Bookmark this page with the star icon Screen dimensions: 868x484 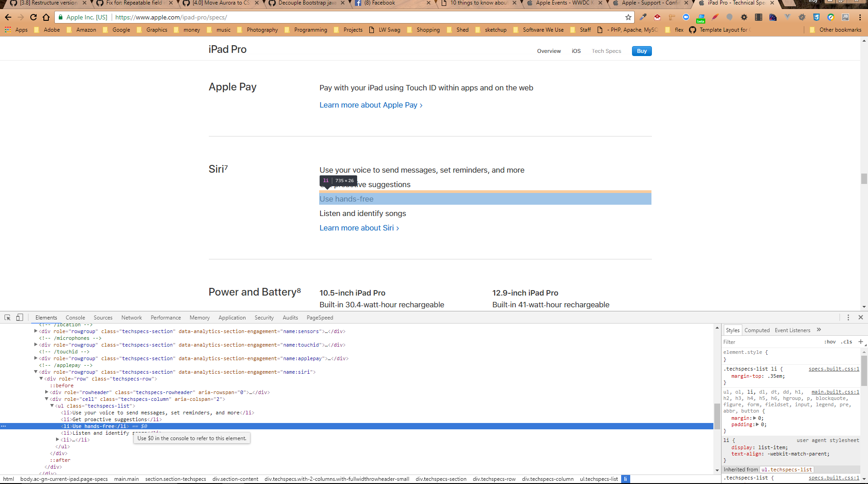(x=628, y=17)
